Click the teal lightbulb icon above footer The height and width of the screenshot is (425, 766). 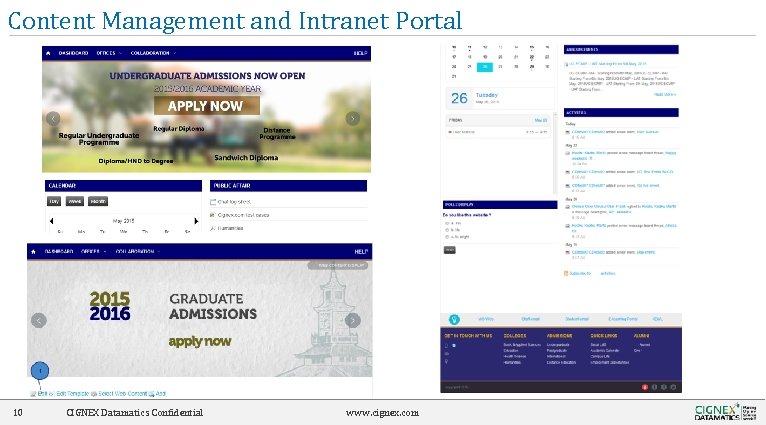(454, 319)
